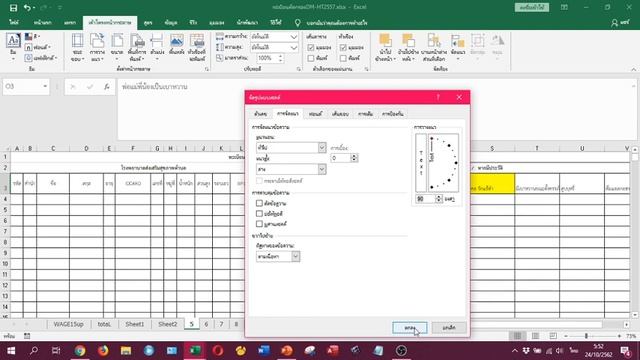
Task: Click the Format Cells help question mark
Action: tap(438, 97)
